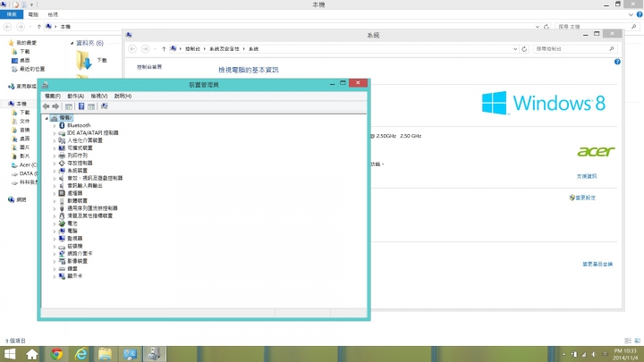Image resolution: width=644 pixels, height=362 pixels.
Task: Open Internet Explorer from the taskbar
Action: (80, 354)
